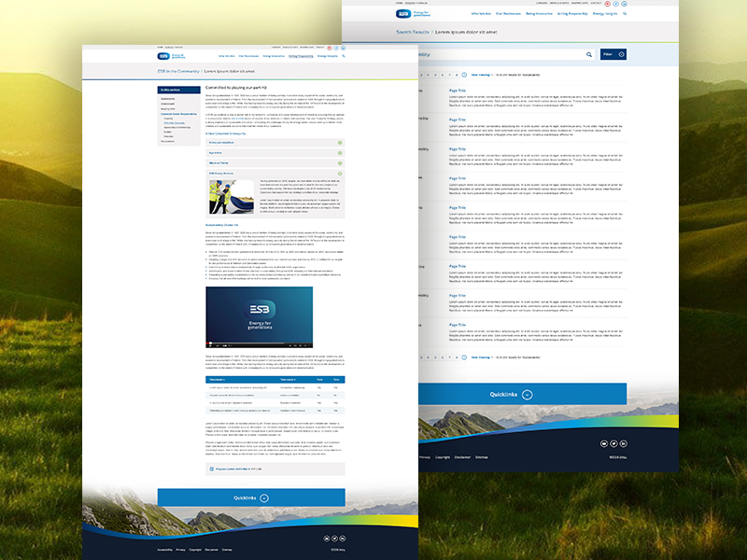Open 'Who We Are' menu on the front page
Screen dimensions: 747x560
point(227,56)
